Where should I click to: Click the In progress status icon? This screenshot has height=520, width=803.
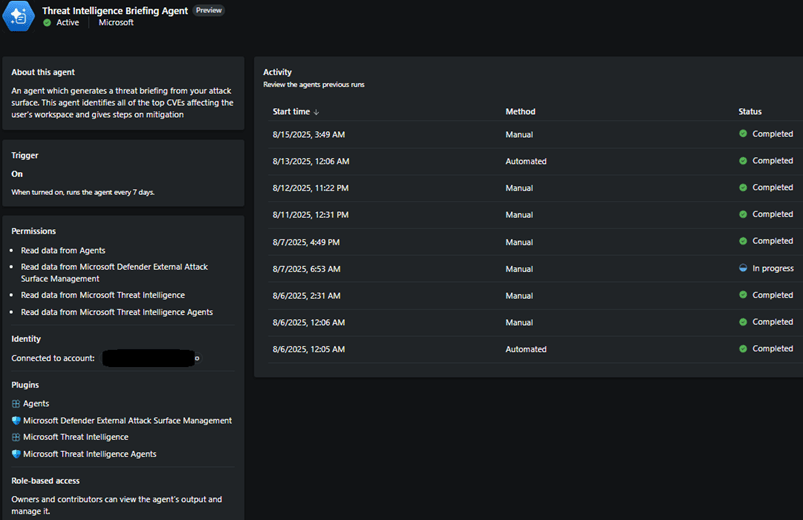point(743,268)
